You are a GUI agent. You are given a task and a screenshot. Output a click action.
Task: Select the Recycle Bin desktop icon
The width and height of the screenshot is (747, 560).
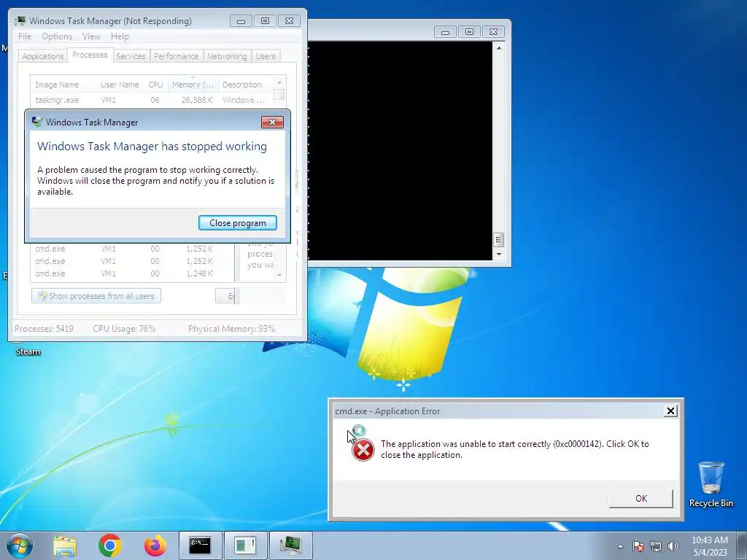pyautogui.click(x=711, y=484)
